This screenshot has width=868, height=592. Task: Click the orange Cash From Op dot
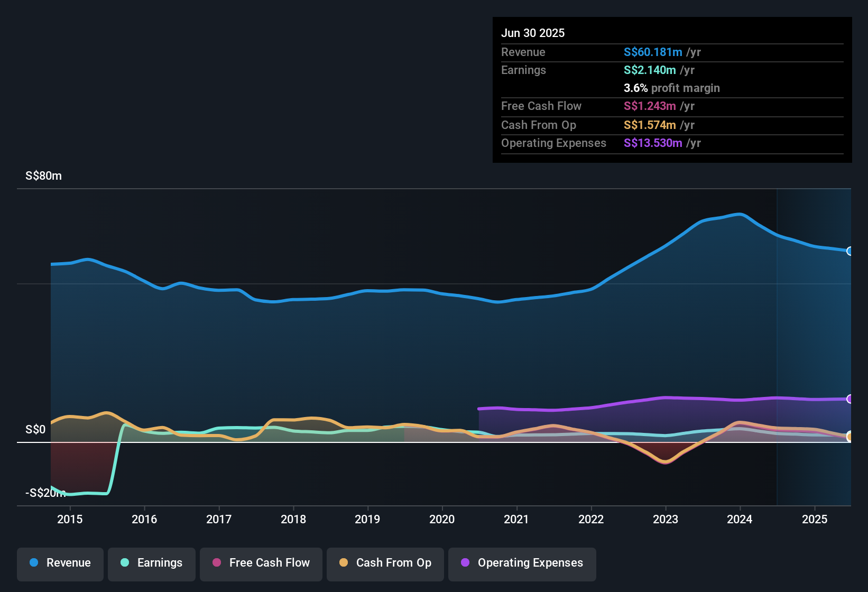tap(344, 562)
